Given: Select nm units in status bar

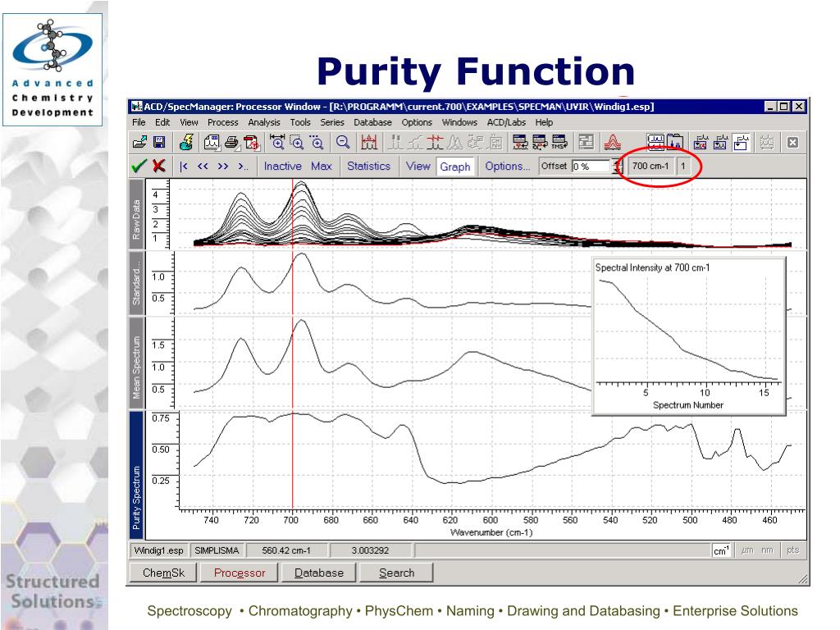Looking at the screenshot, I should (767, 550).
